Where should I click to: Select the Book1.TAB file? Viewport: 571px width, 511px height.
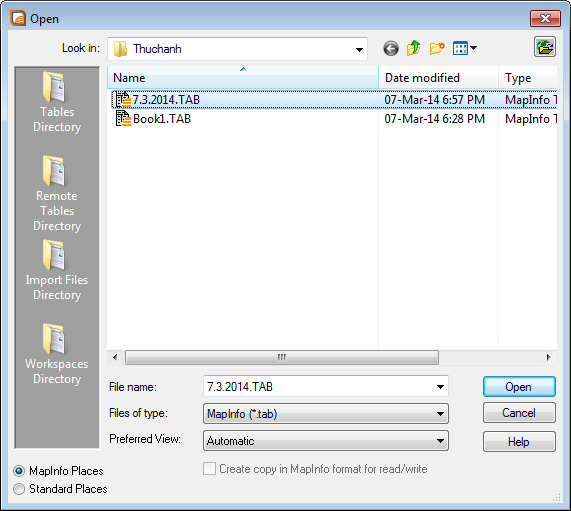(x=162, y=119)
